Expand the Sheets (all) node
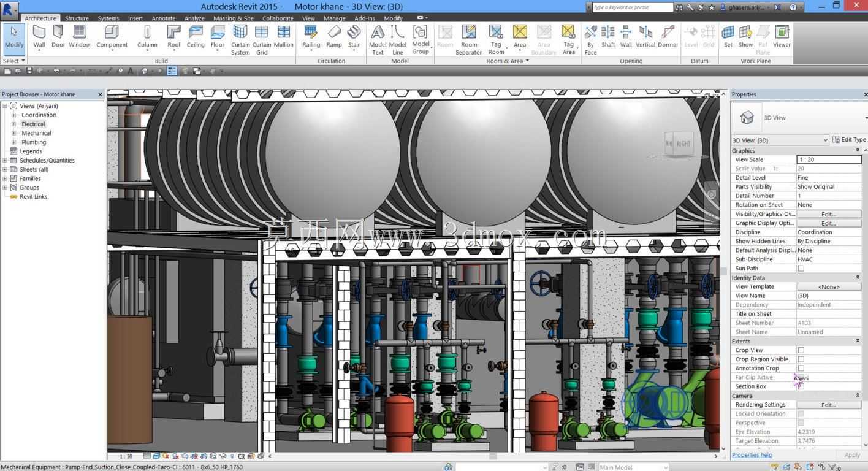 coord(5,169)
